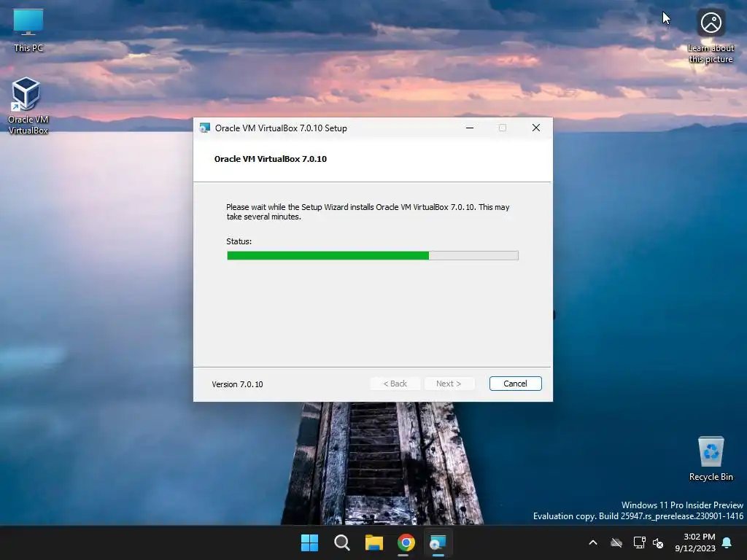
Task: Show hidden system tray icons
Action: pyautogui.click(x=593, y=542)
